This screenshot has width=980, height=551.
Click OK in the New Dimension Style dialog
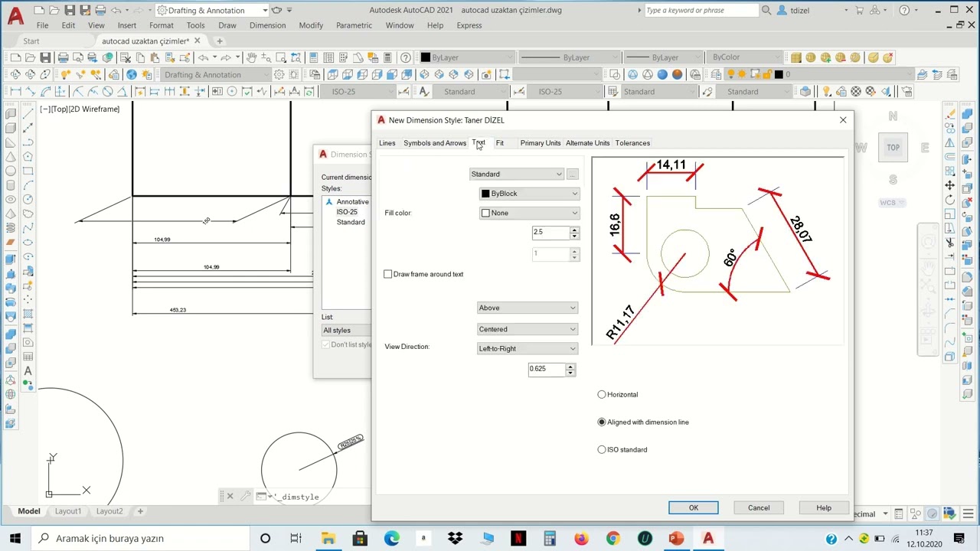694,507
